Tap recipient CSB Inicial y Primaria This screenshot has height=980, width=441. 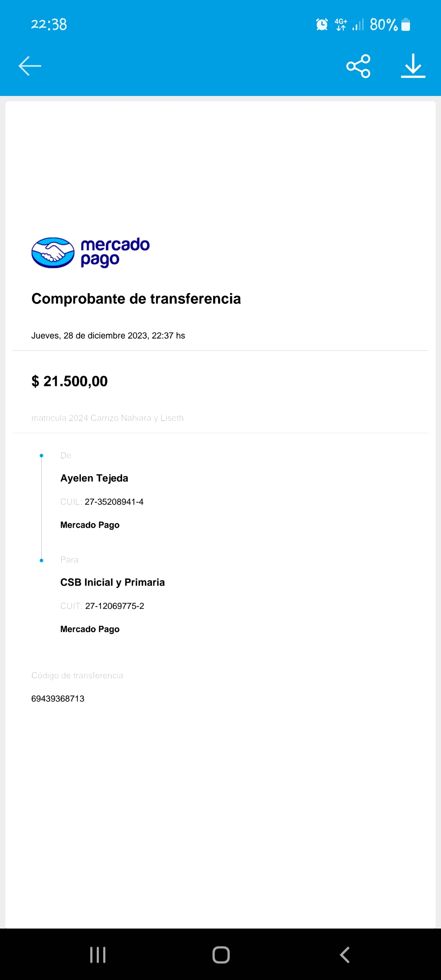pos(113,582)
